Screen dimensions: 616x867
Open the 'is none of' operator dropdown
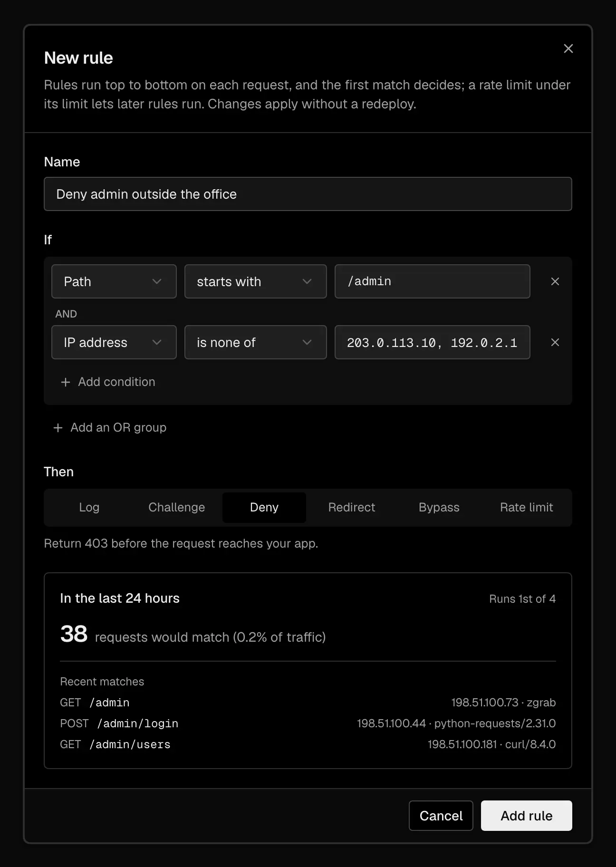(x=256, y=342)
